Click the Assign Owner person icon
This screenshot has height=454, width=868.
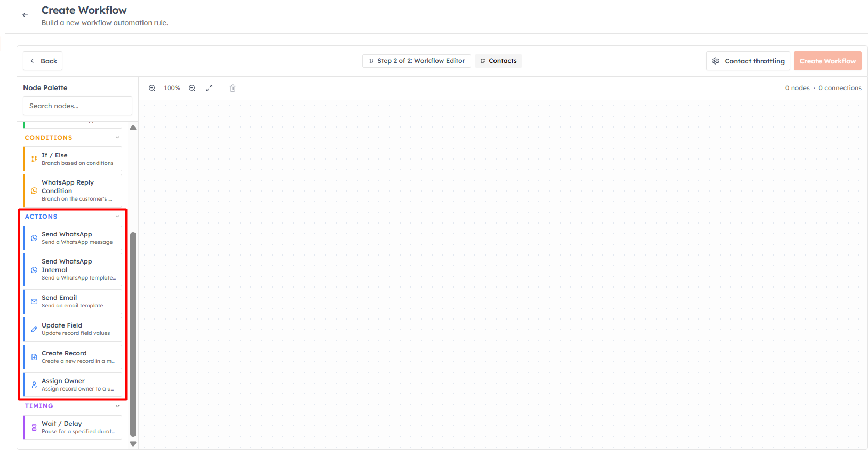pos(34,385)
